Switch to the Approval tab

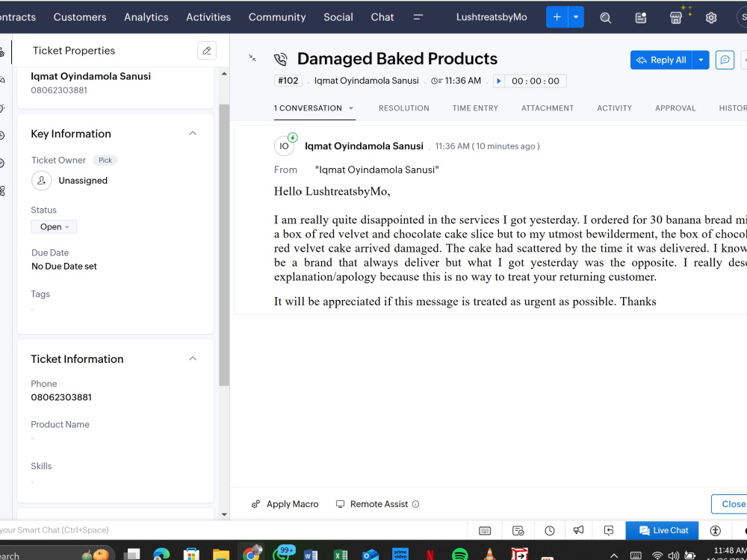[675, 108]
